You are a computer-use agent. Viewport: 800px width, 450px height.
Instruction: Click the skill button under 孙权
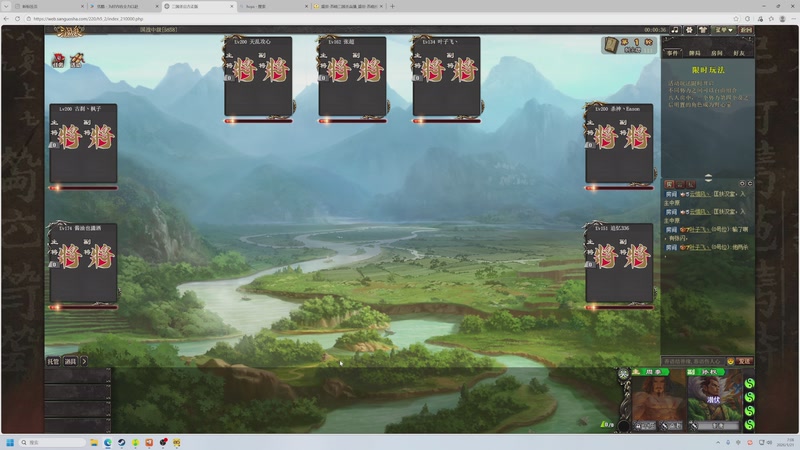coord(715,426)
